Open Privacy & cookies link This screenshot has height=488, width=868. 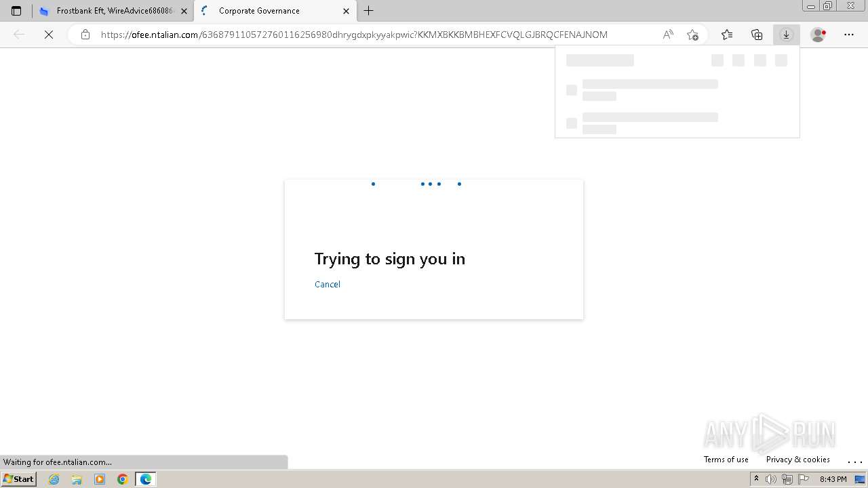coord(798,460)
